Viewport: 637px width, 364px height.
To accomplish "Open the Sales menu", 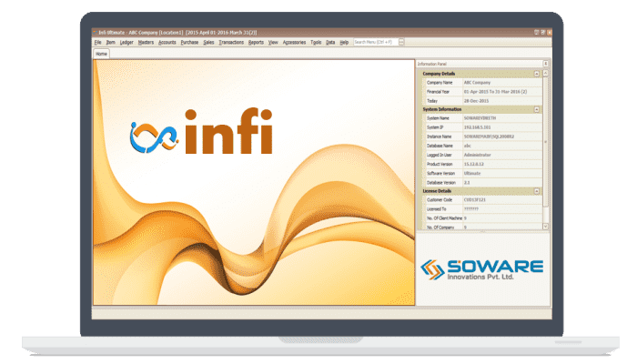I will [209, 42].
